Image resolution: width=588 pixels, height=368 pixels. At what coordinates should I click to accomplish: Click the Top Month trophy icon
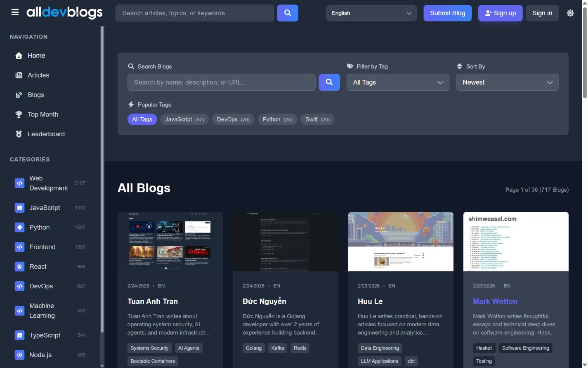19,114
